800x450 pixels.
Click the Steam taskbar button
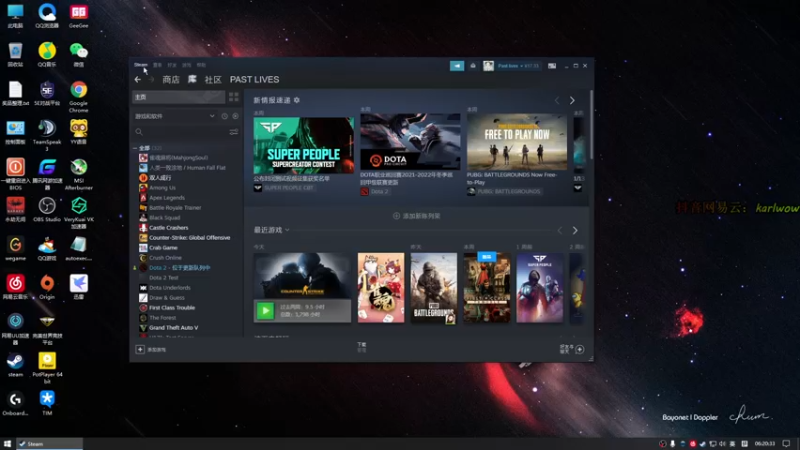49,444
